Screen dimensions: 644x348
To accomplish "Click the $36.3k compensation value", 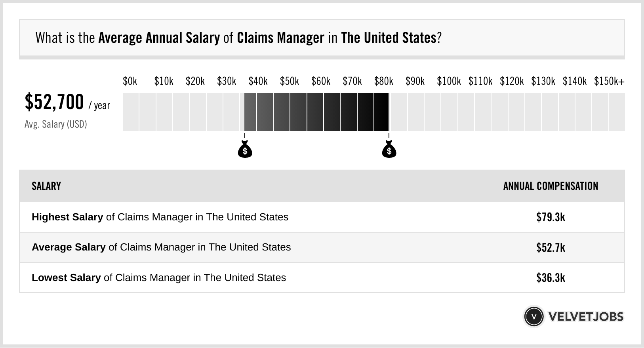I will coord(551,277).
